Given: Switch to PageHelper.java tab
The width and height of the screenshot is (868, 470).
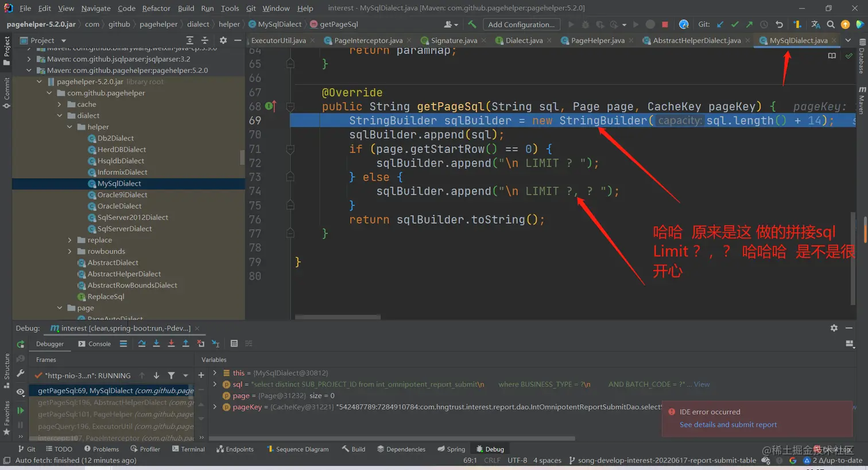Looking at the screenshot, I should [x=598, y=40].
